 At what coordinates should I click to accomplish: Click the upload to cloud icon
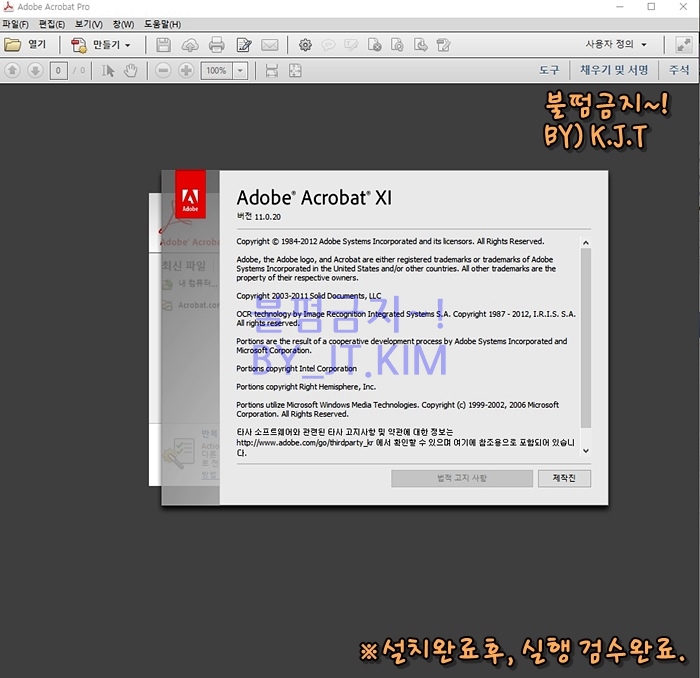click(x=190, y=45)
